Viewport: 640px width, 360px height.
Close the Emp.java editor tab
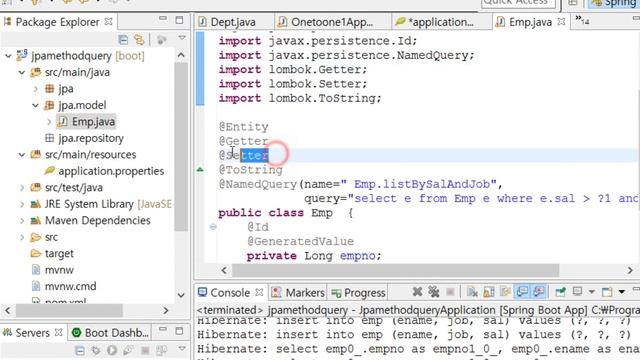click(562, 21)
